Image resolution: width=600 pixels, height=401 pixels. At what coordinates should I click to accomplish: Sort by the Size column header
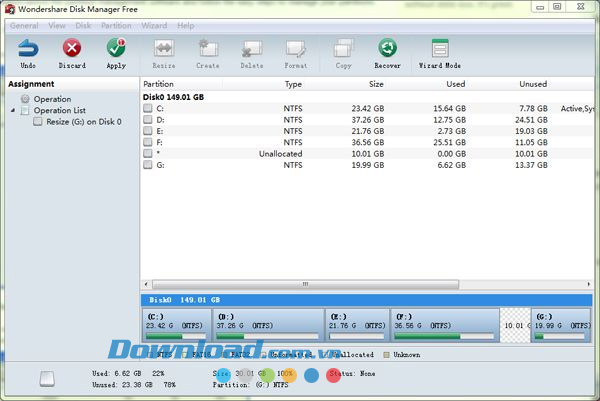coord(376,84)
